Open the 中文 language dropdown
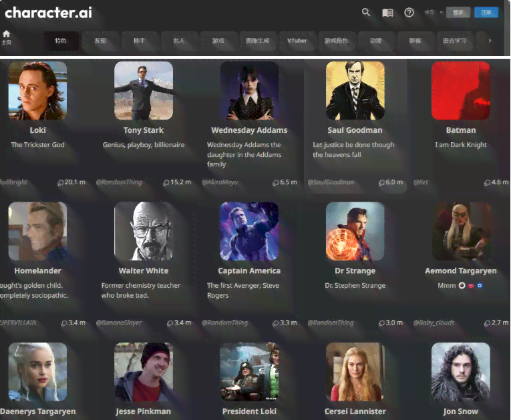 (434, 13)
